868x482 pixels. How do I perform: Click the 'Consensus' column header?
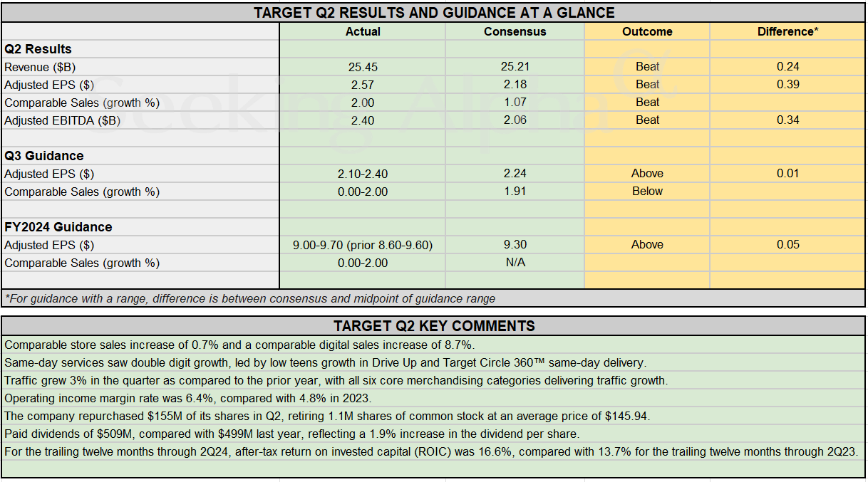coord(515,31)
